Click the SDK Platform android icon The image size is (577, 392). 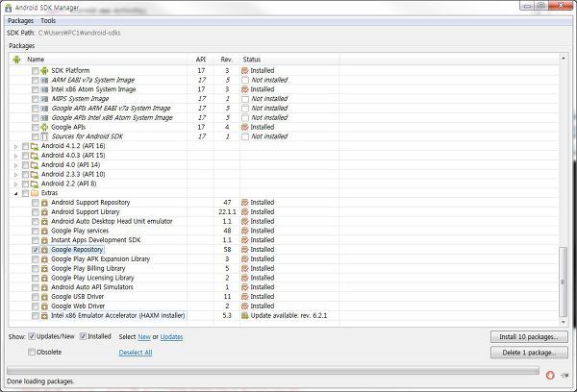pyautogui.click(x=44, y=70)
